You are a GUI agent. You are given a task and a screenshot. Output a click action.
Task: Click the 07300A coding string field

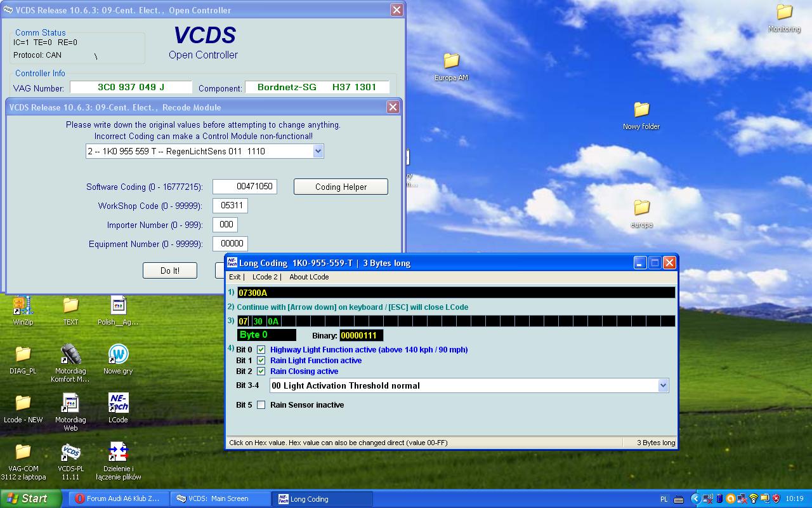click(456, 293)
